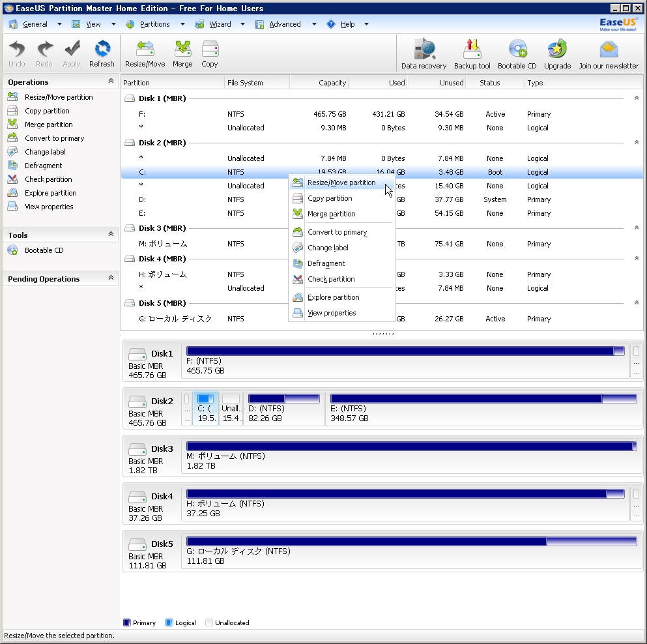Click the Refresh toolbar icon
This screenshot has width=647, height=644.
click(102, 53)
